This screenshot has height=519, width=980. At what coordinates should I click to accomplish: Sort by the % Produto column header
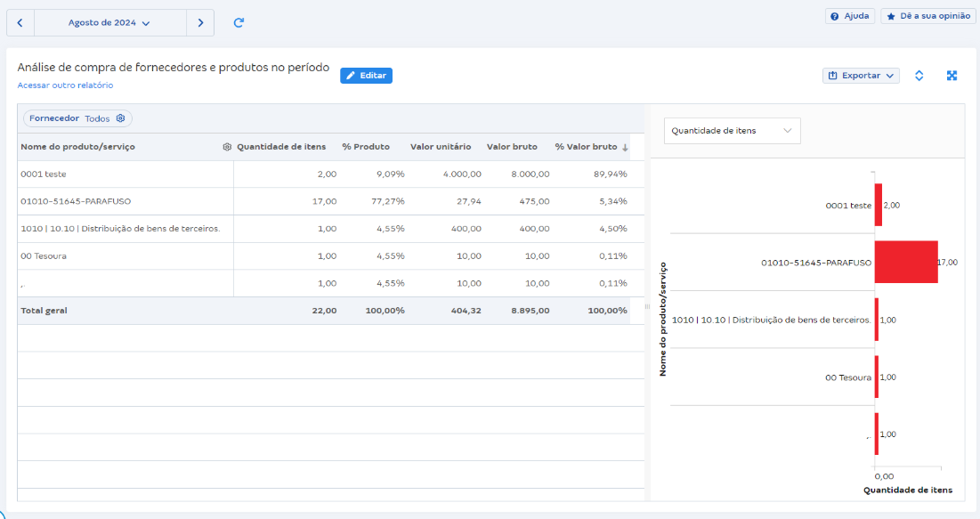(366, 147)
